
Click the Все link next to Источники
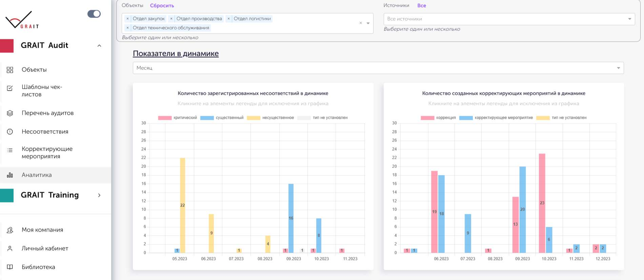(x=421, y=5)
